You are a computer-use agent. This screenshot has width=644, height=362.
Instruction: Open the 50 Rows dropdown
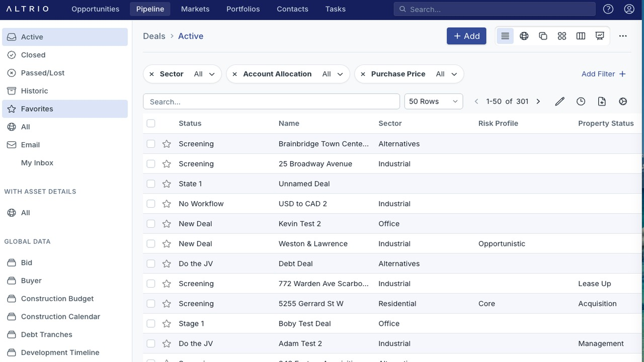point(434,102)
